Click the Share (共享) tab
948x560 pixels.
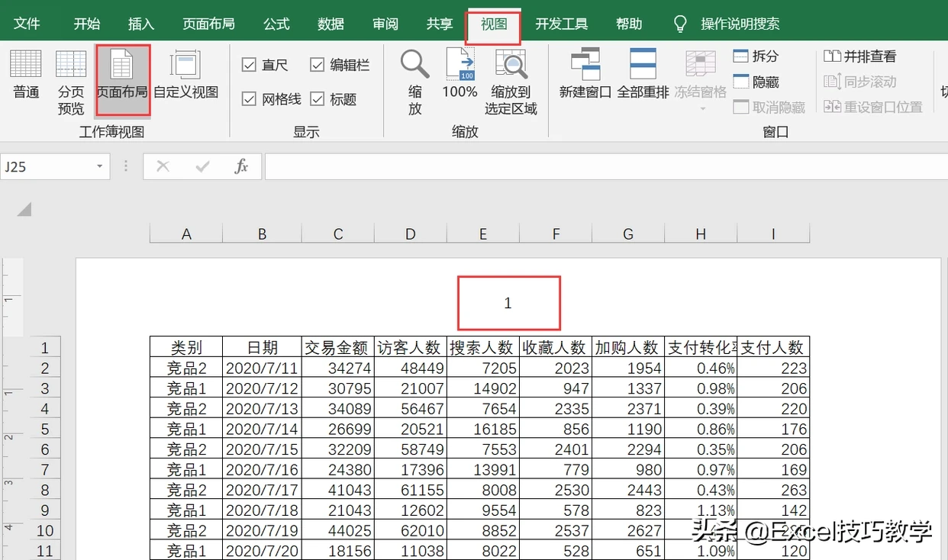(x=440, y=24)
